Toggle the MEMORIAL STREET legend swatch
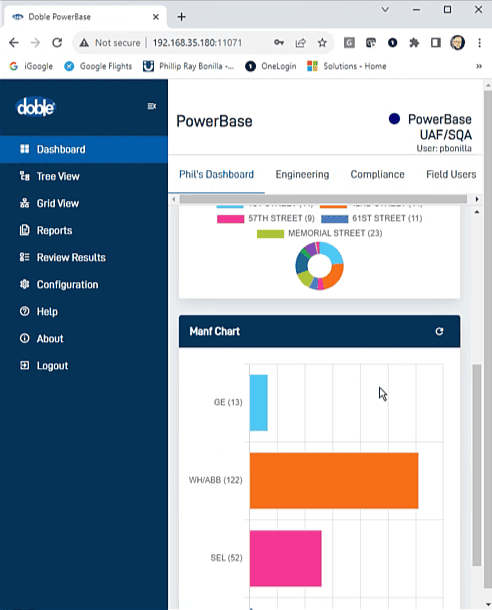 pos(270,234)
